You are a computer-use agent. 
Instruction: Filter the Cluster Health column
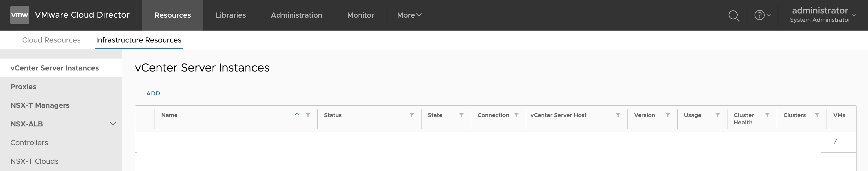point(767,115)
